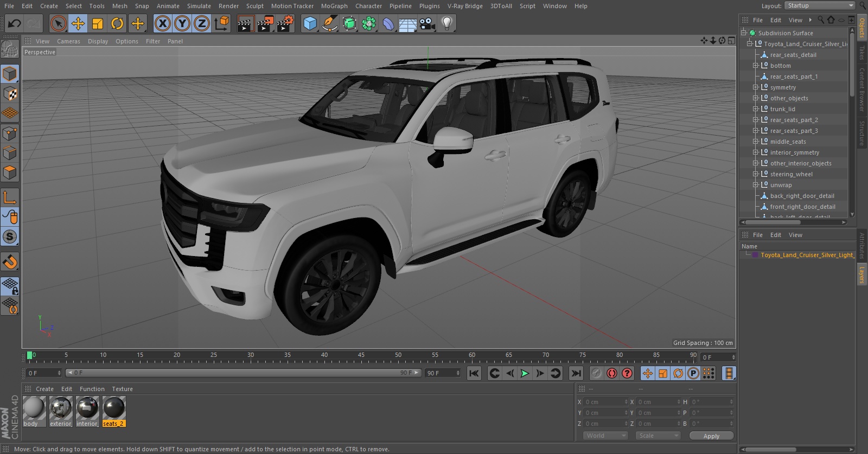
Task: Select the exterior material swatch
Action: point(60,411)
